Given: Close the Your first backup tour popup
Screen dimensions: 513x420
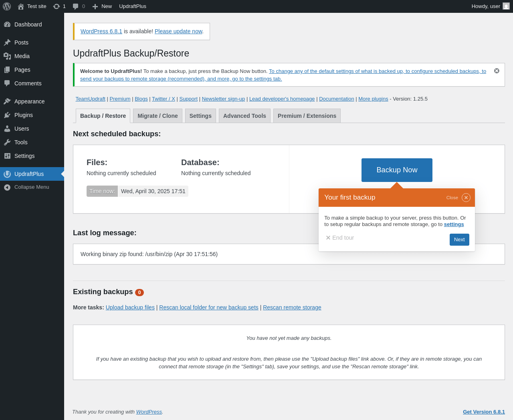Looking at the screenshot, I should click(x=466, y=198).
